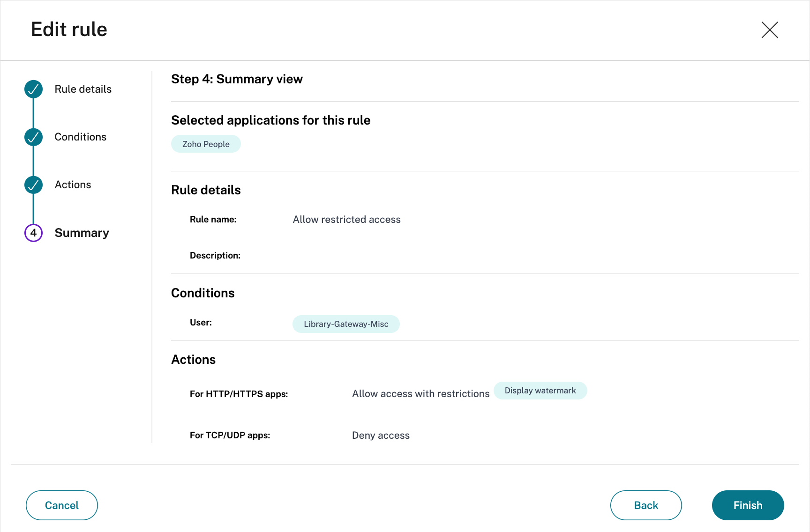Click the rule name value Allow restricted access
The width and height of the screenshot is (810, 532).
(346, 220)
